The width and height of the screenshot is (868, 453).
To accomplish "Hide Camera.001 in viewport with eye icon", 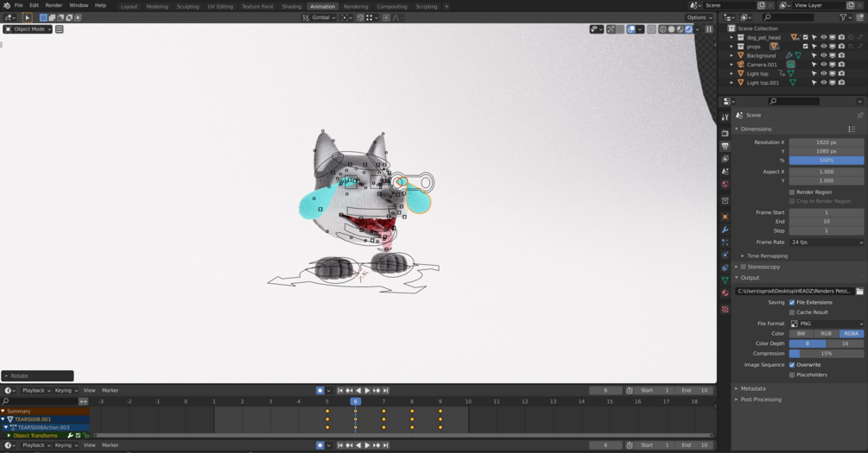I will (824, 65).
